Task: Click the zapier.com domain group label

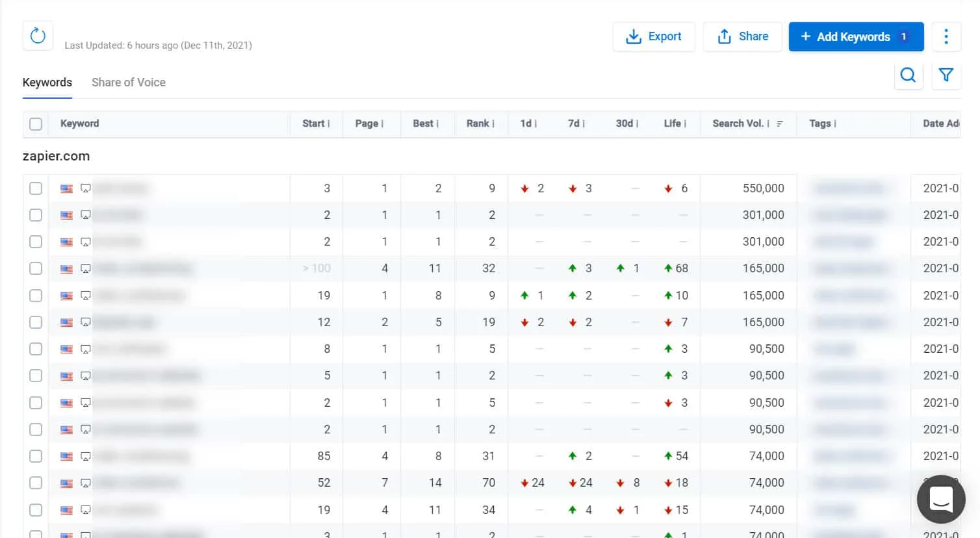Action: 56,156
